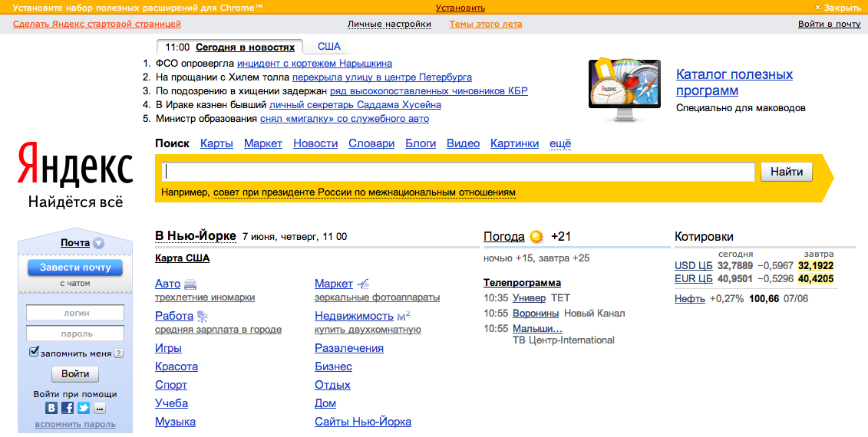Open the Установить link in the top banner
The width and height of the screenshot is (868, 437).
460,8
